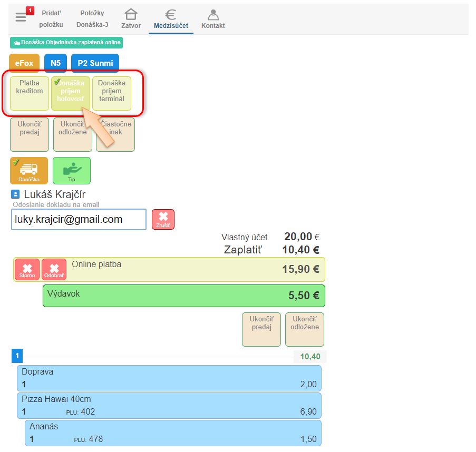Viewport: 476px width, 452px height.
Task: Select the P2 Sunmi device button
Action: point(95,63)
